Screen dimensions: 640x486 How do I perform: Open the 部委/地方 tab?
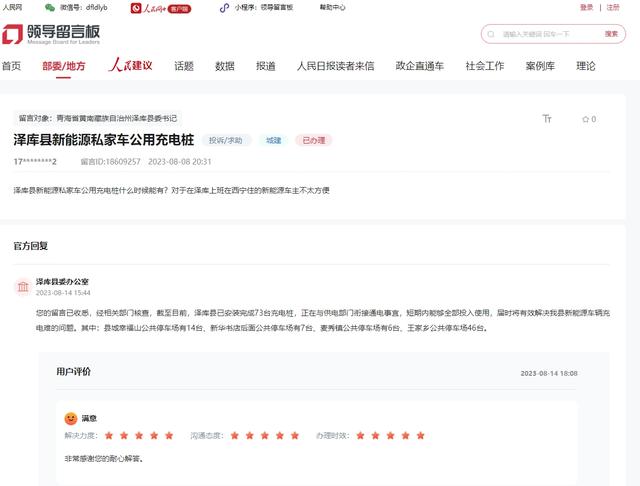click(x=64, y=66)
